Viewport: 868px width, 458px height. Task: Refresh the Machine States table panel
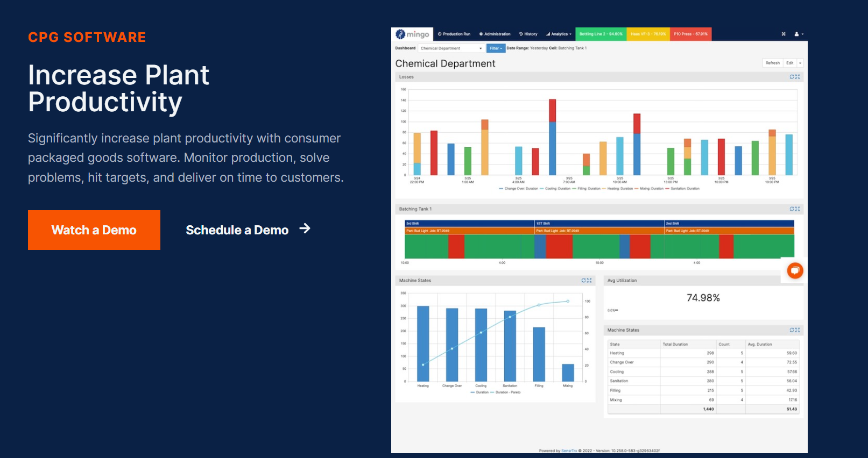coord(792,330)
